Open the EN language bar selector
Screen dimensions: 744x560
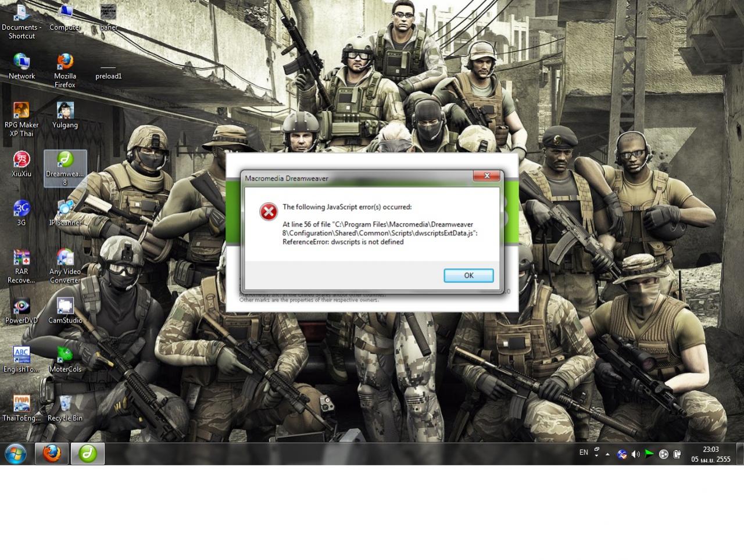(584, 452)
